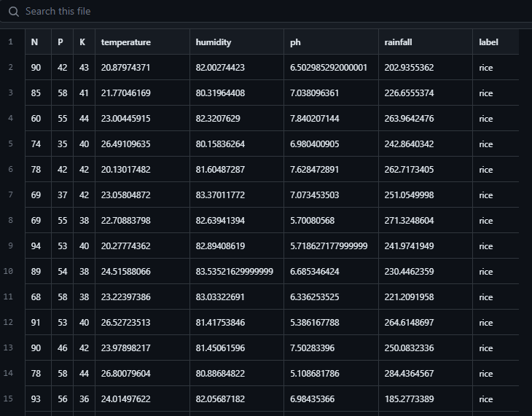This screenshot has height=416, width=532.
Task: Select rainfall cell 242.8640342
Action: 426,144
